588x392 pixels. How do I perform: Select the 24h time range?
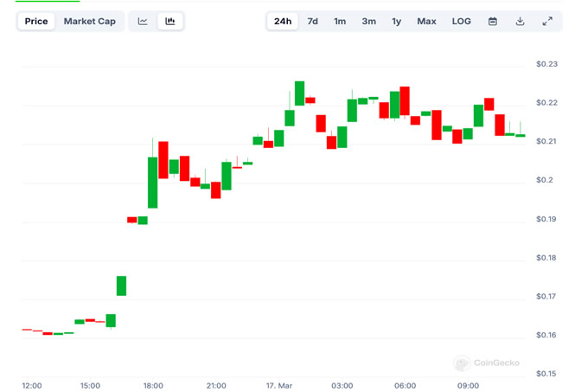coord(283,22)
